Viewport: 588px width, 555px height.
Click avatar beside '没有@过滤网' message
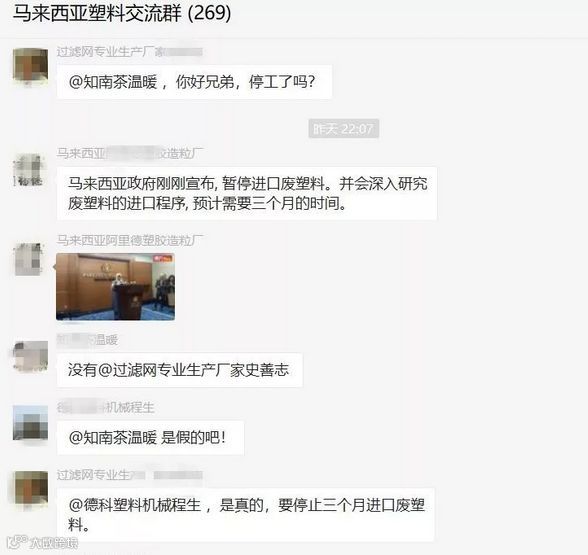(x=30, y=356)
